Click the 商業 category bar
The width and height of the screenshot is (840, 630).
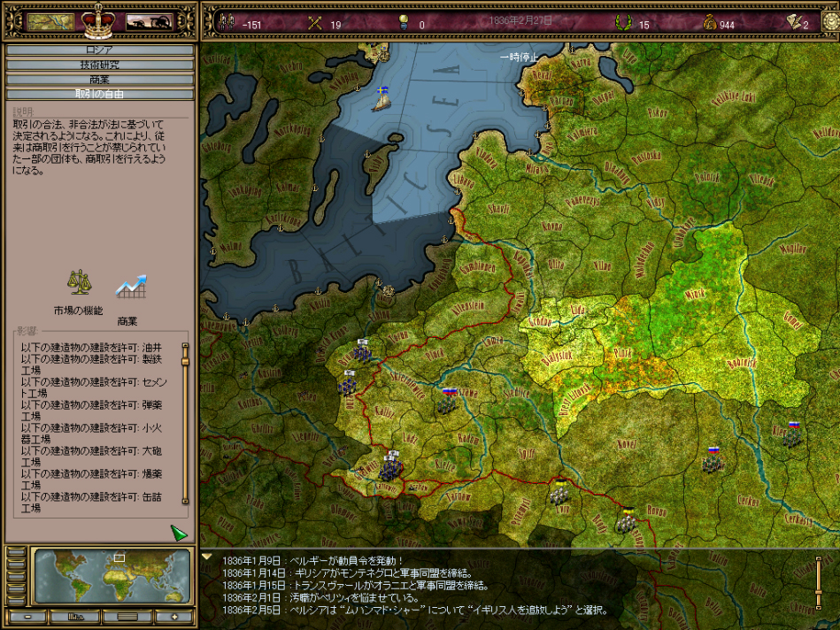(x=100, y=79)
